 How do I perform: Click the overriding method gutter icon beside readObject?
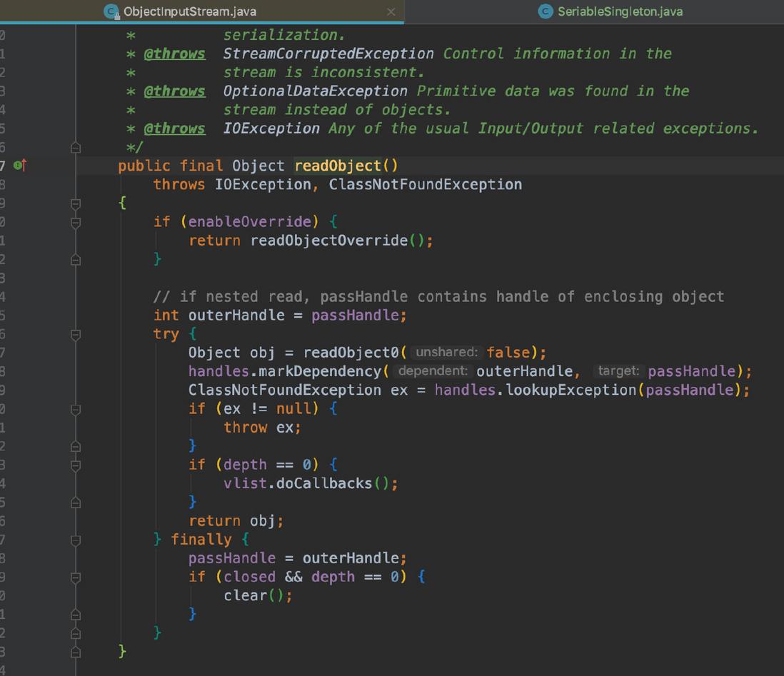(x=20, y=165)
